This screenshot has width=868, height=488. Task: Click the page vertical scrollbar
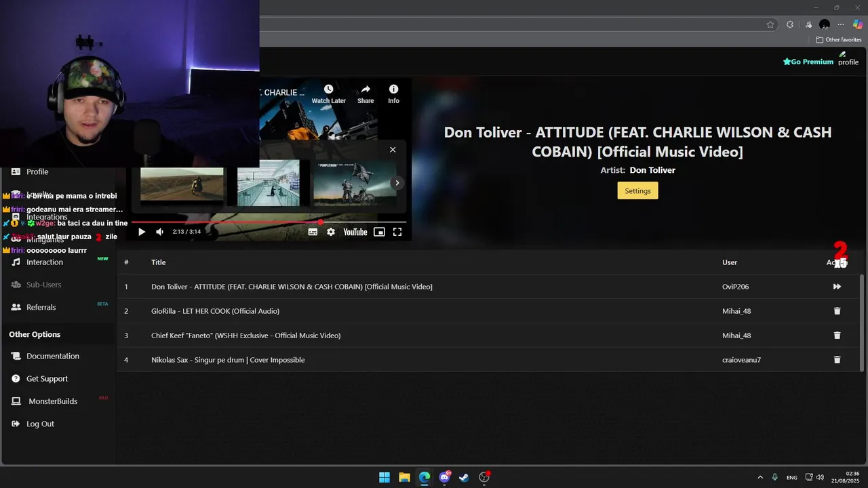863,323
